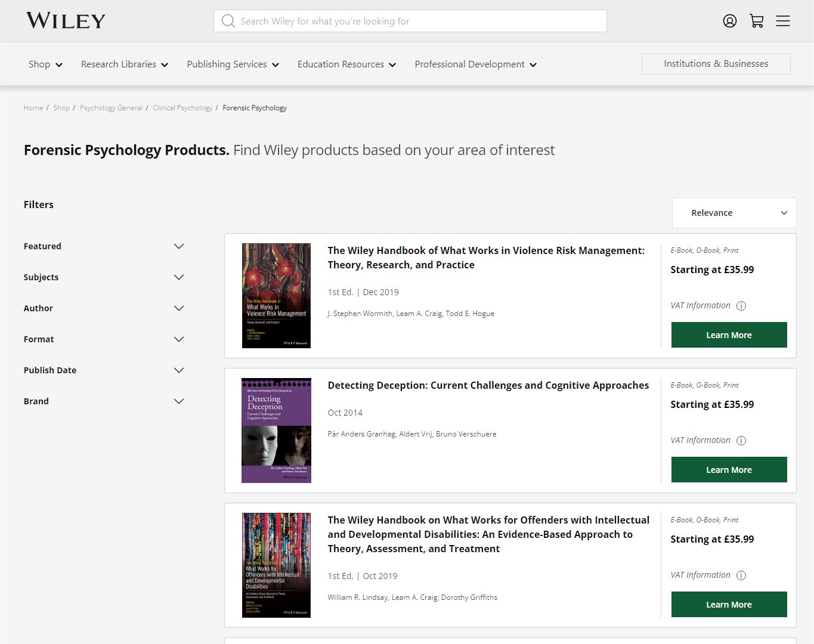Open the Professional Development menu
Viewport: 814px width, 644px height.
[476, 64]
